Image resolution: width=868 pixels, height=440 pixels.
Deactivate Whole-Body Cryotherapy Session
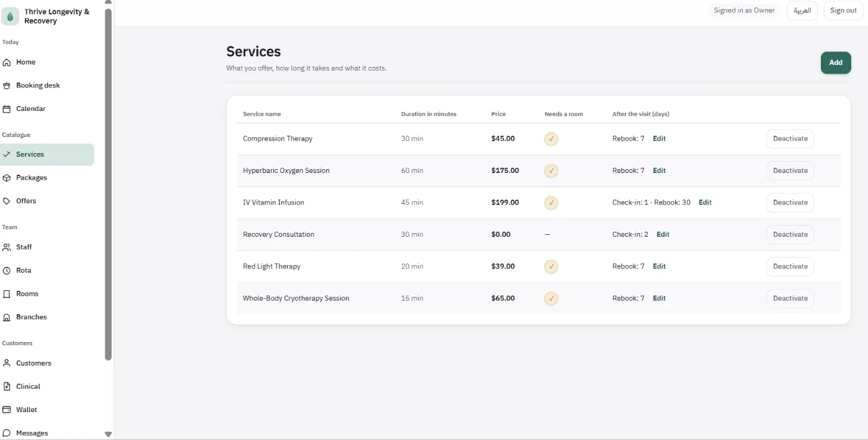790,298
